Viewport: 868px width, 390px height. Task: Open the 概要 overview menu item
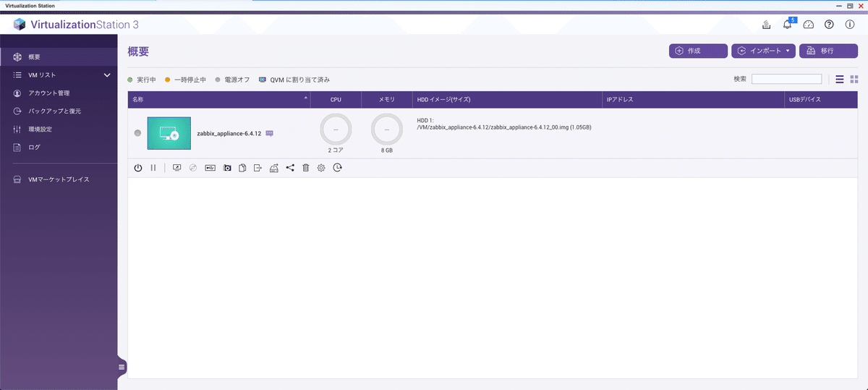coord(59,57)
